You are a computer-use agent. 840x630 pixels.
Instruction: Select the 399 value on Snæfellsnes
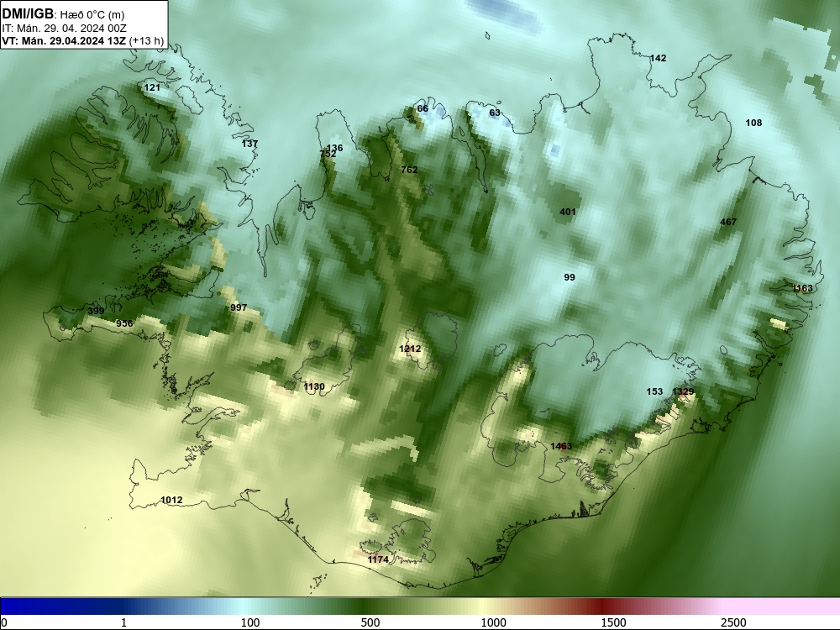96,311
